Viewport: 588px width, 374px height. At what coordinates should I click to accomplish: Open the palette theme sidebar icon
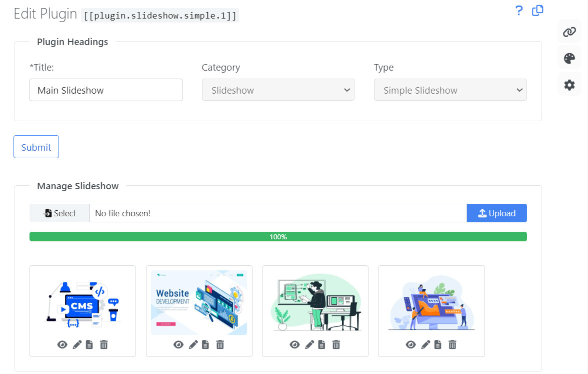pos(569,59)
